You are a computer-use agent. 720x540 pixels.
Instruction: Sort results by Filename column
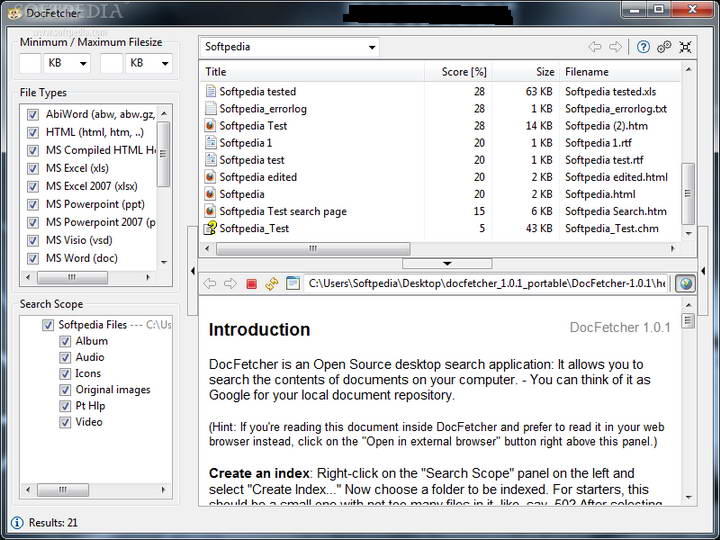pos(620,72)
